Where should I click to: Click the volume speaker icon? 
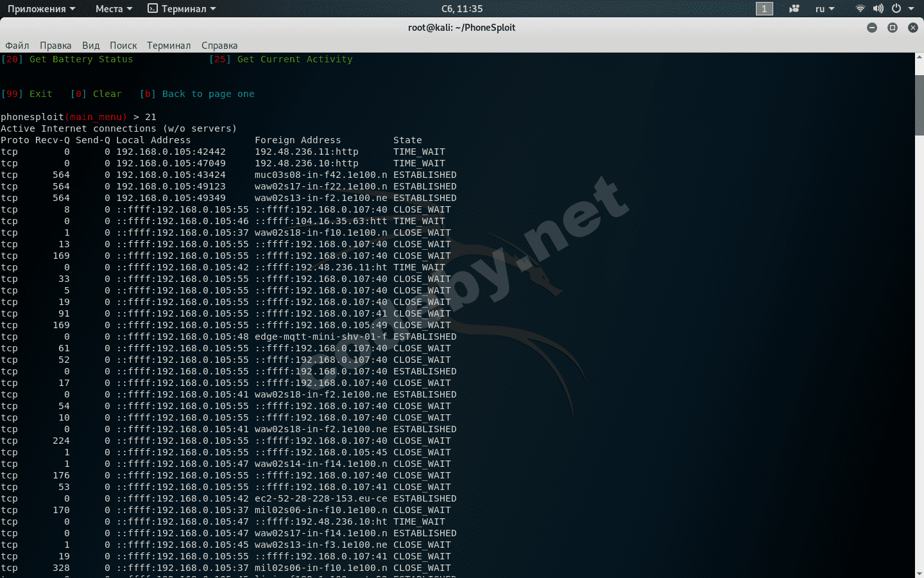878,8
